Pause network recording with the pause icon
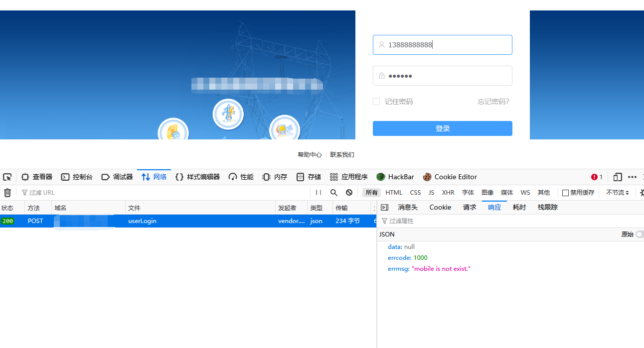The image size is (644, 348). click(x=318, y=193)
